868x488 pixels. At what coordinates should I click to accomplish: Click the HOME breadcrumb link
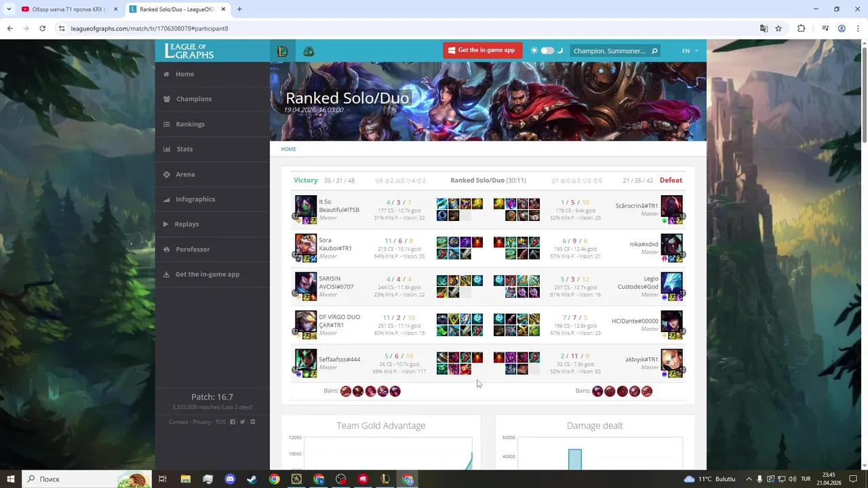[288, 149]
